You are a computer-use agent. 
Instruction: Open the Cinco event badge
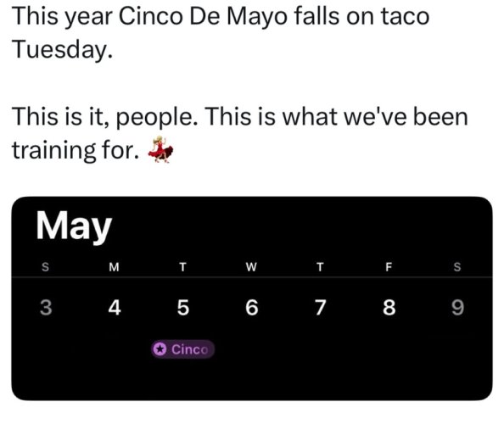(x=182, y=349)
